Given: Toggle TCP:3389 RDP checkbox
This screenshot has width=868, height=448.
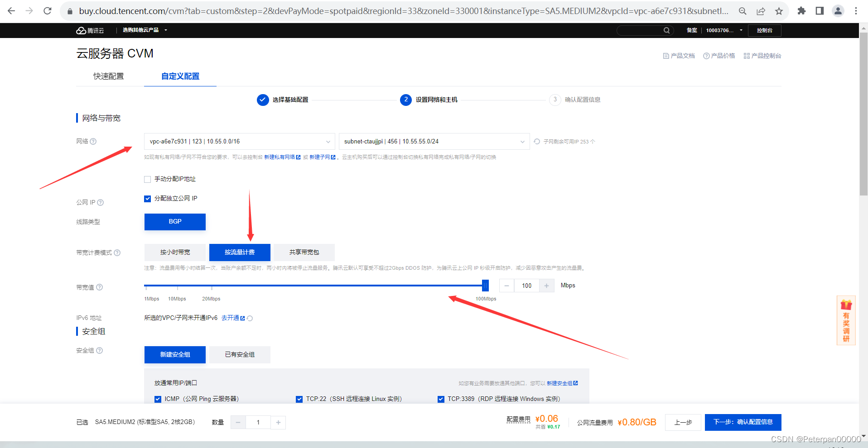Looking at the screenshot, I should (x=441, y=399).
